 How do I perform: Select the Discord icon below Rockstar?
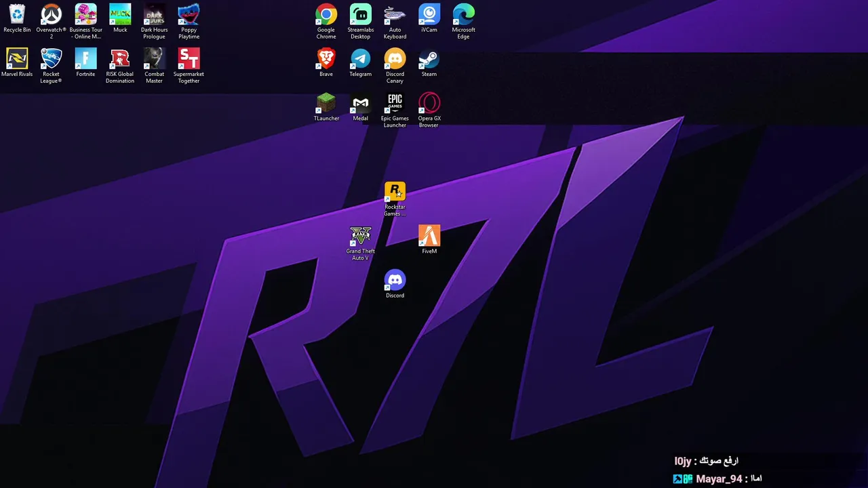(x=395, y=284)
